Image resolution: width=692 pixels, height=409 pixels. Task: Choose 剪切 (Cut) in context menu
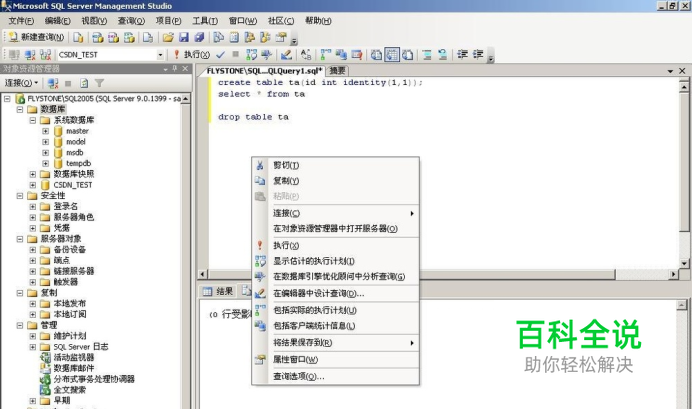click(335, 165)
